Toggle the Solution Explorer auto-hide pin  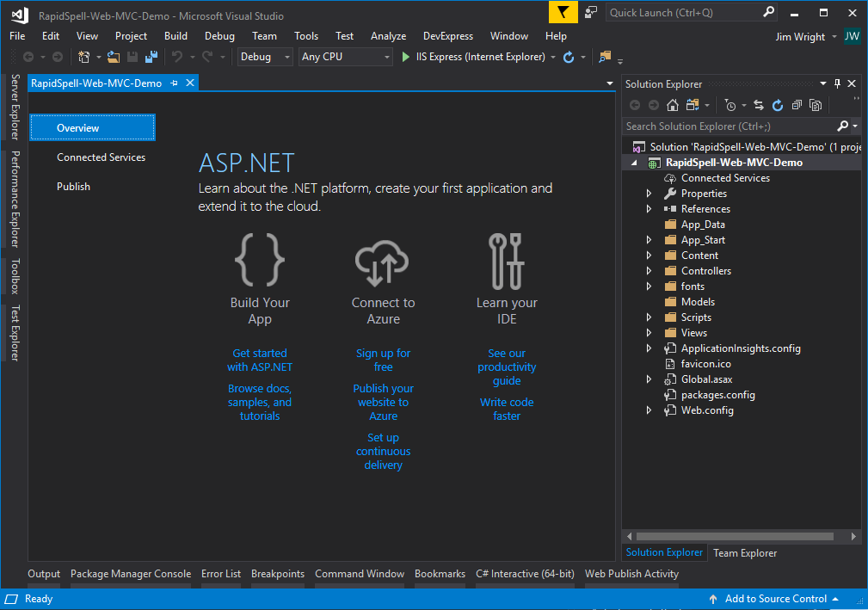click(x=837, y=83)
